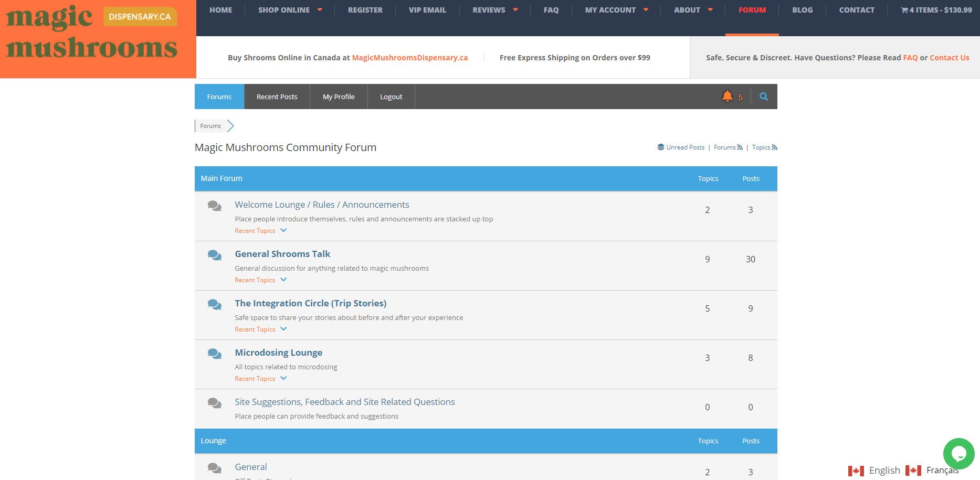Click the General Shrooms Talk forum icon

(x=214, y=255)
